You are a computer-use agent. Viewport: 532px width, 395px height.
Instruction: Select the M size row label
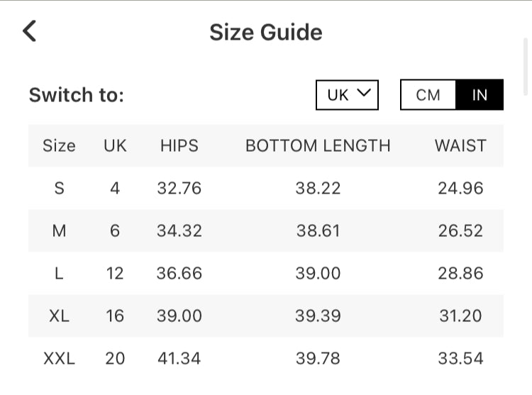coord(59,231)
